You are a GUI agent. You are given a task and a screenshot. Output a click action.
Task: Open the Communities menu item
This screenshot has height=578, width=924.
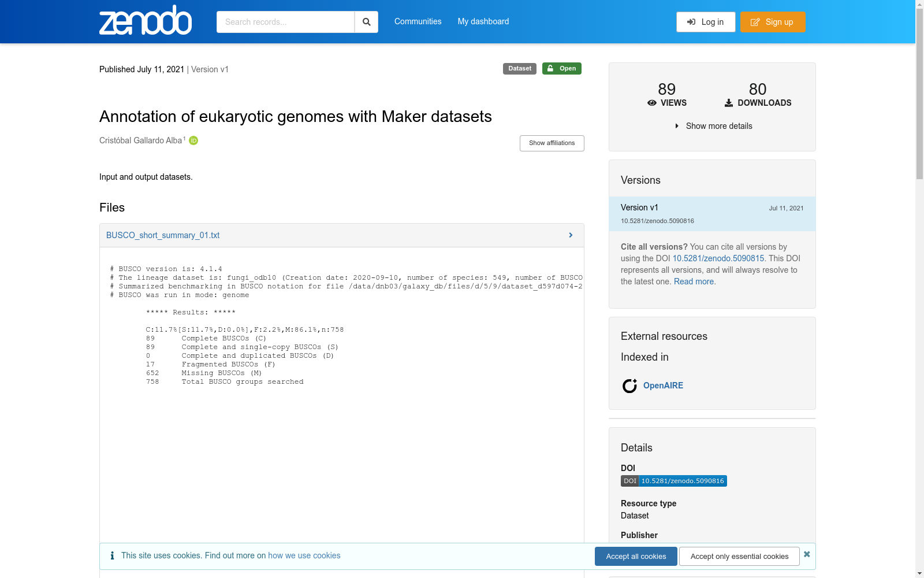(x=418, y=21)
